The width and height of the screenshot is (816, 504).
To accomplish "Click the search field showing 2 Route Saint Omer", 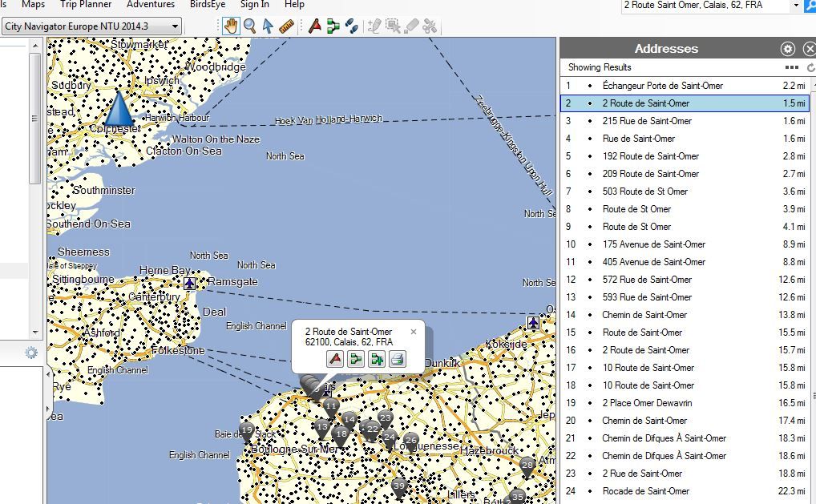I will pos(705,6).
